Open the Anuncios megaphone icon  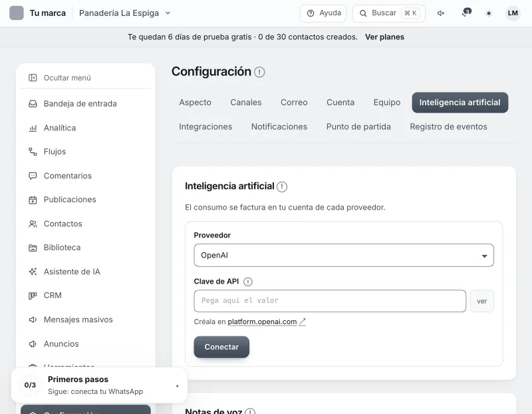(33, 344)
